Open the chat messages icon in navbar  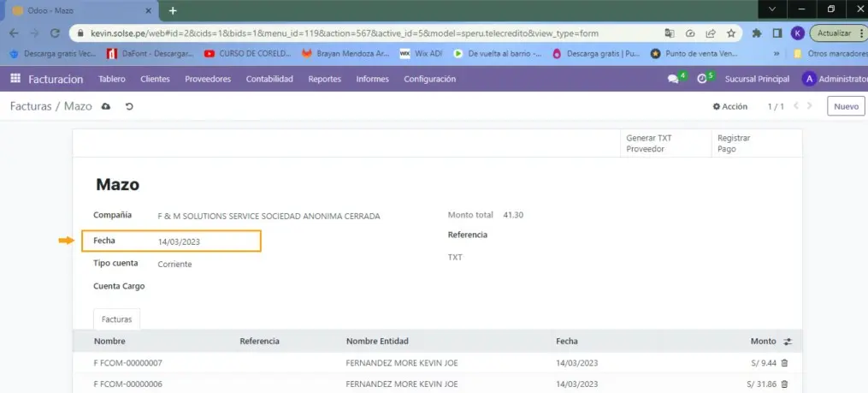pyautogui.click(x=673, y=79)
